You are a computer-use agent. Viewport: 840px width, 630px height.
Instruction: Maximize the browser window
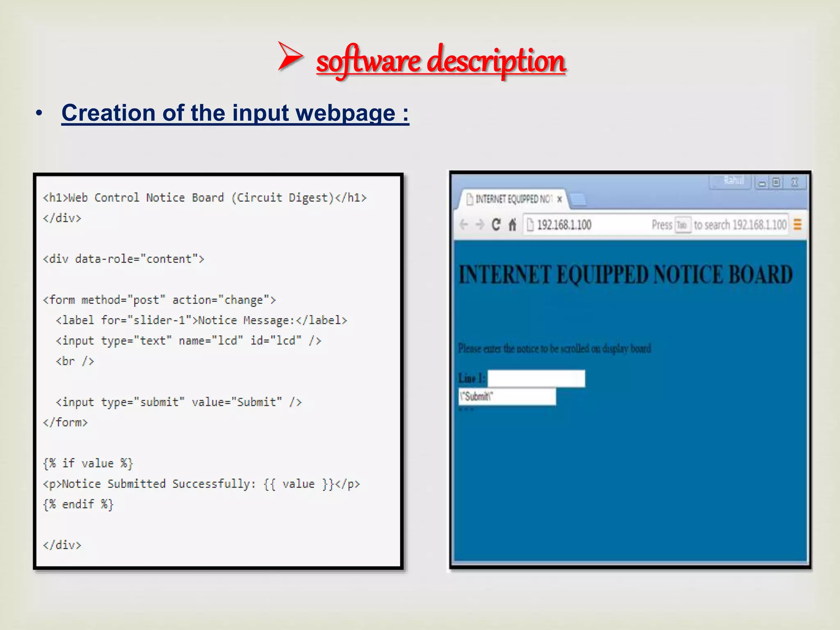point(776,183)
